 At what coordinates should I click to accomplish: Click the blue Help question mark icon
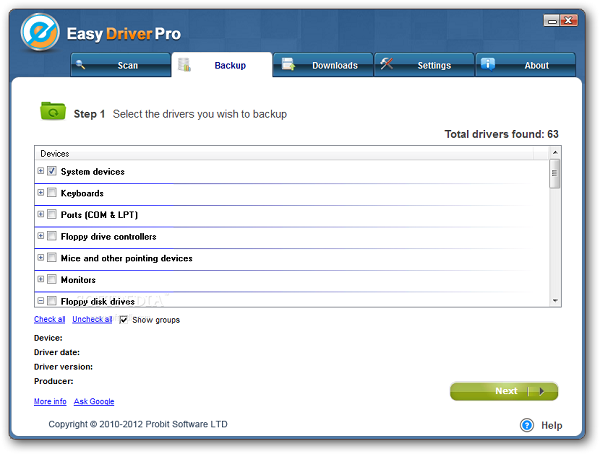[x=527, y=425]
